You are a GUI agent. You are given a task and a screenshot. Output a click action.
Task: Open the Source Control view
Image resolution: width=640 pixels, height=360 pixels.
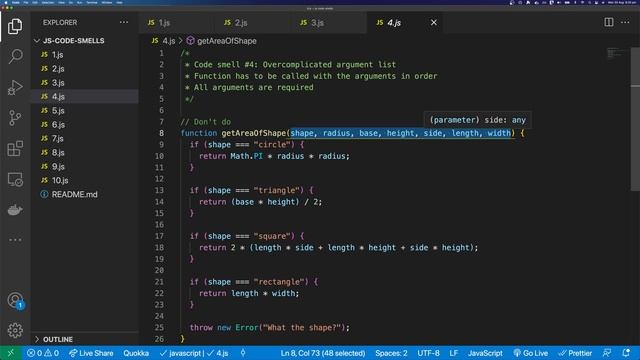pyautogui.click(x=15, y=118)
